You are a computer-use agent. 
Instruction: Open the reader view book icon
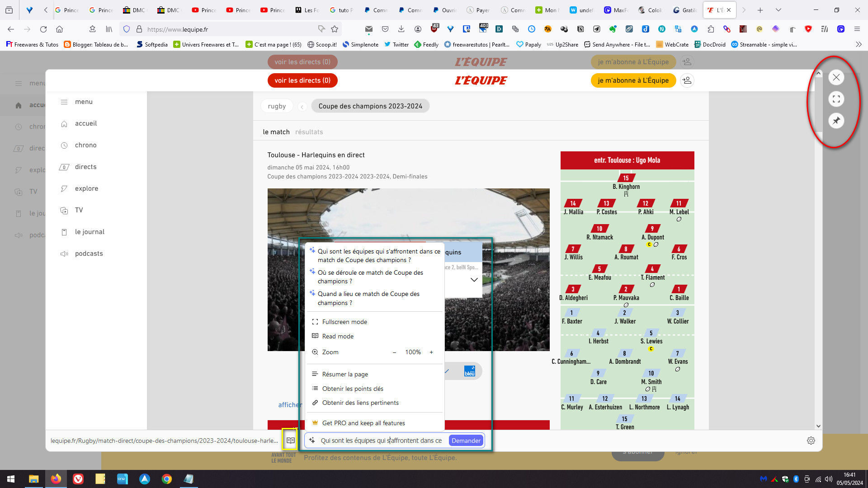[290, 440]
